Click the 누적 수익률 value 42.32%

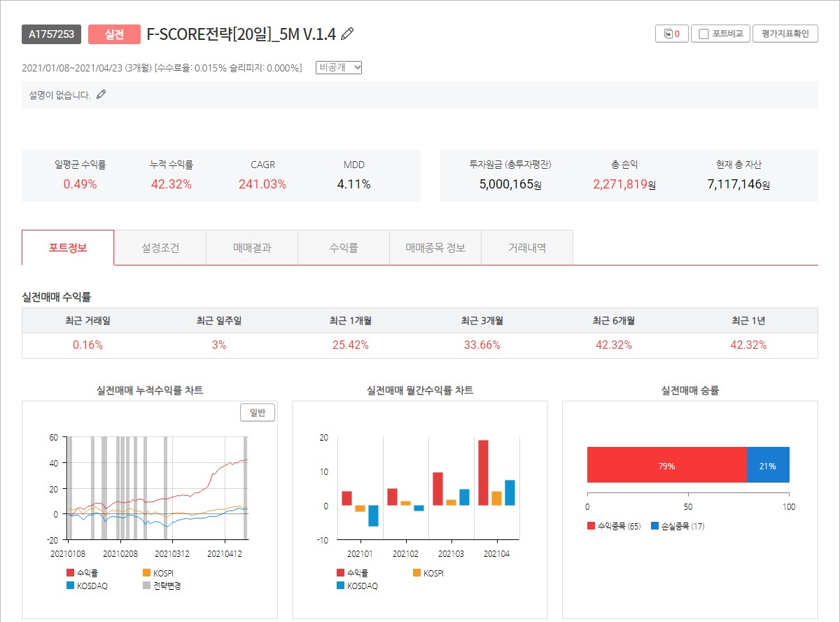click(171, 184)
